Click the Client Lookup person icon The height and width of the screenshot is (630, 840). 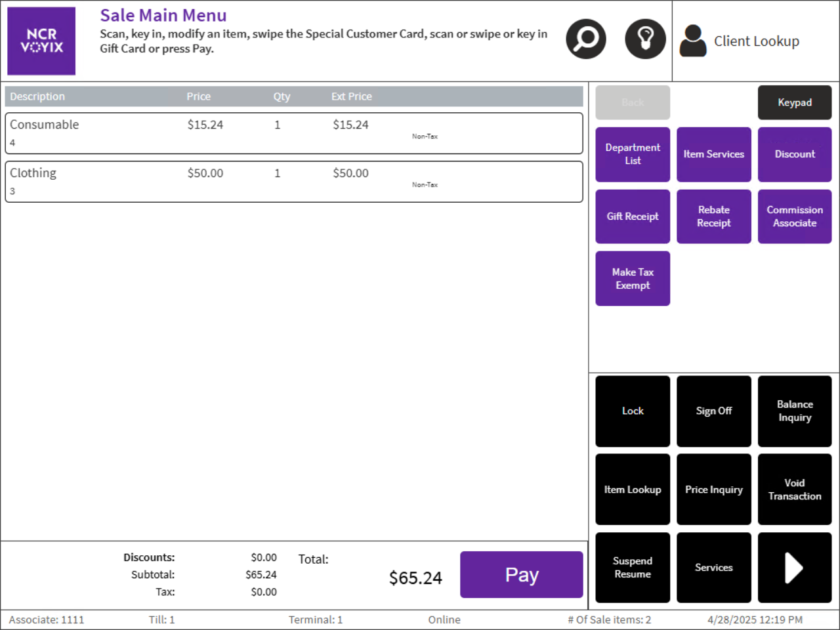pos(693,41)
